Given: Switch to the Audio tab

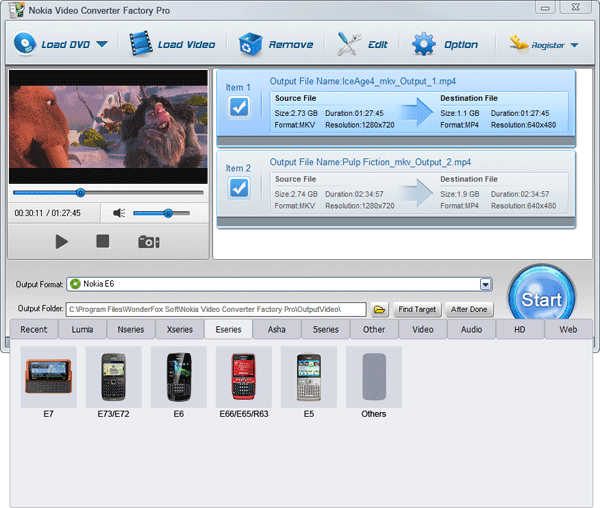Looking at the screenshot, I should point(471,329).
